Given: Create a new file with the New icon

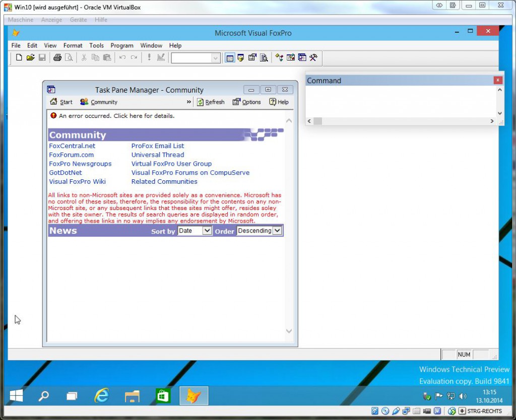Looking at the screenshot, I should pyautogui.click(x=19, y=57).
